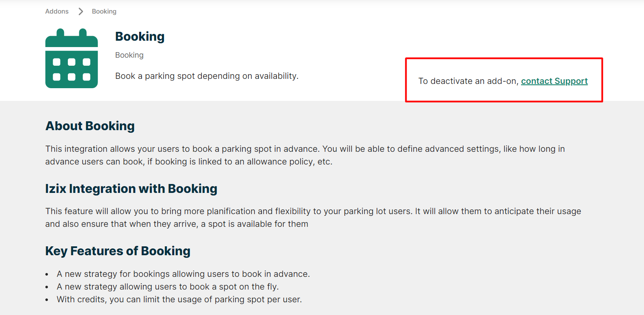Image resolution: width=644 pixels, height=315 pixels.
Task: Click the Key Features of Booking heading
Action: [x=118, y=251]
